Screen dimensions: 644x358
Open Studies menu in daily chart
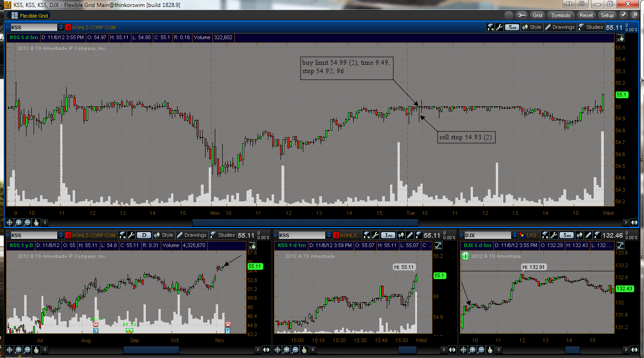coord(222,235)
